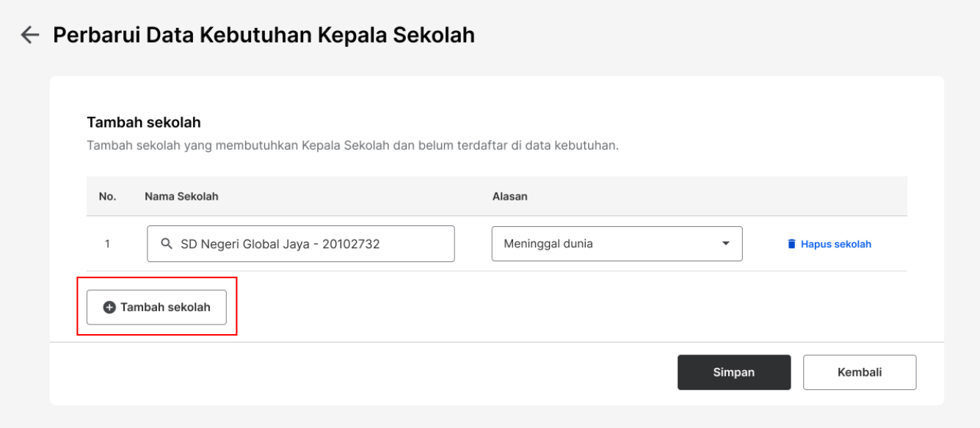This screenshot has width=980, height=428.
Task: Go back using the left arrow icon
Action: (30, 35)
